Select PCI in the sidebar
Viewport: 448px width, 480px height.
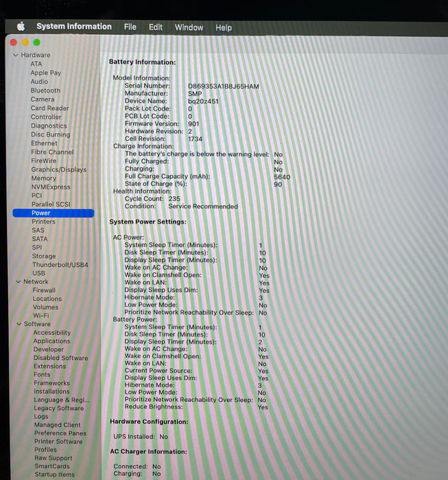coord(36,195)
